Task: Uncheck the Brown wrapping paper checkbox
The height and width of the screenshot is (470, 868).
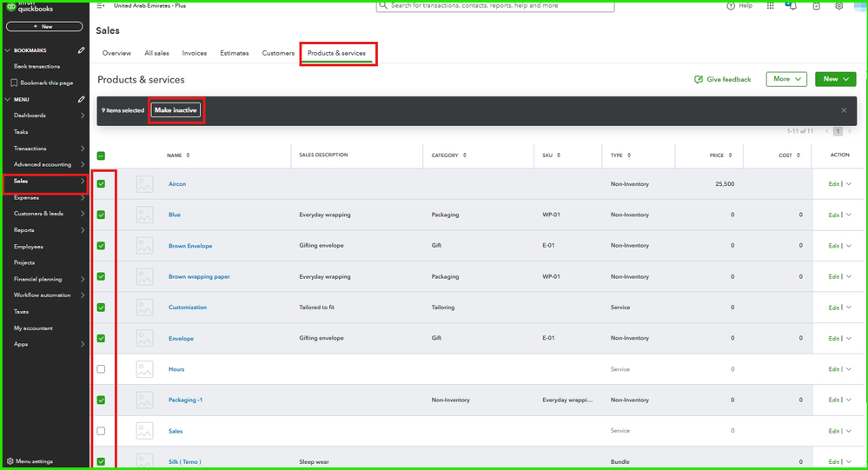Action: click(x=101, y=276)
